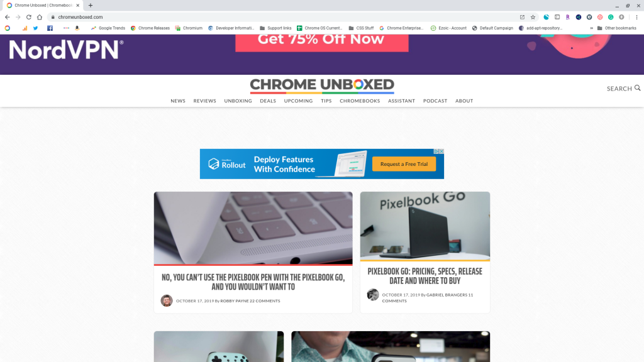Expand the hidden bookmarks overflow chevron
Viewport: 644px width, 362px height.
pyautogui.click(x=591, y=28)
